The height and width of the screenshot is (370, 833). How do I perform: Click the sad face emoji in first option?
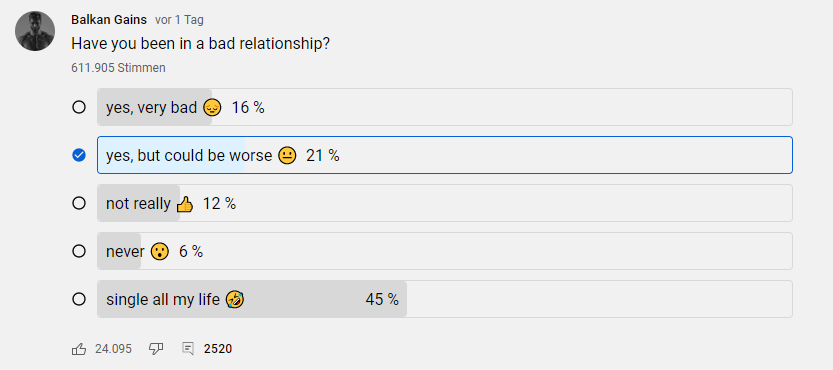tap(212, 108)
